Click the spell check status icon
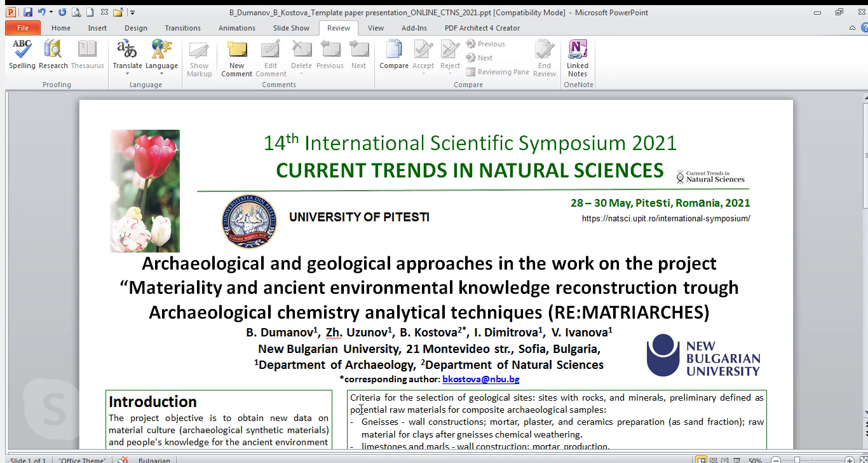Viewport: 868px width, 463px height. 123,460
